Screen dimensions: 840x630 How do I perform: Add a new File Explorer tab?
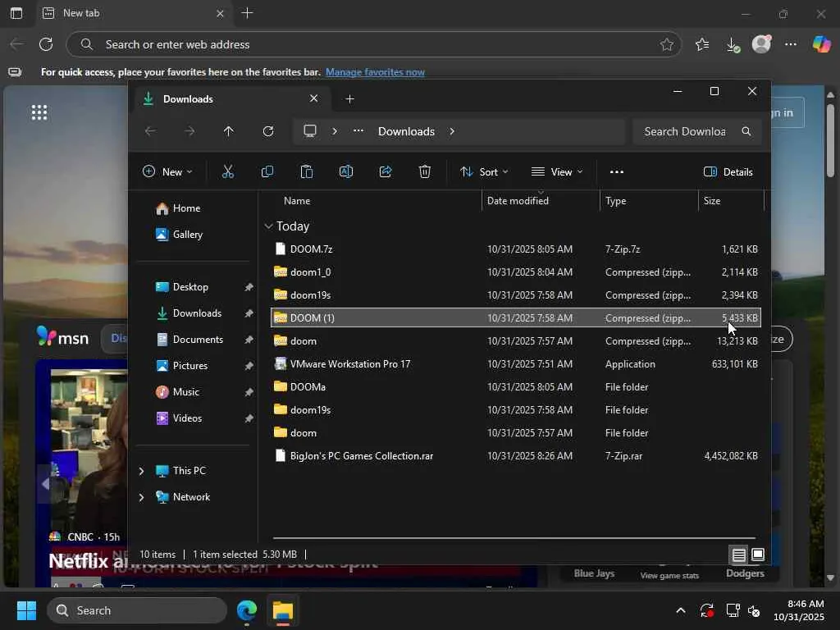(x=349, y=99)
